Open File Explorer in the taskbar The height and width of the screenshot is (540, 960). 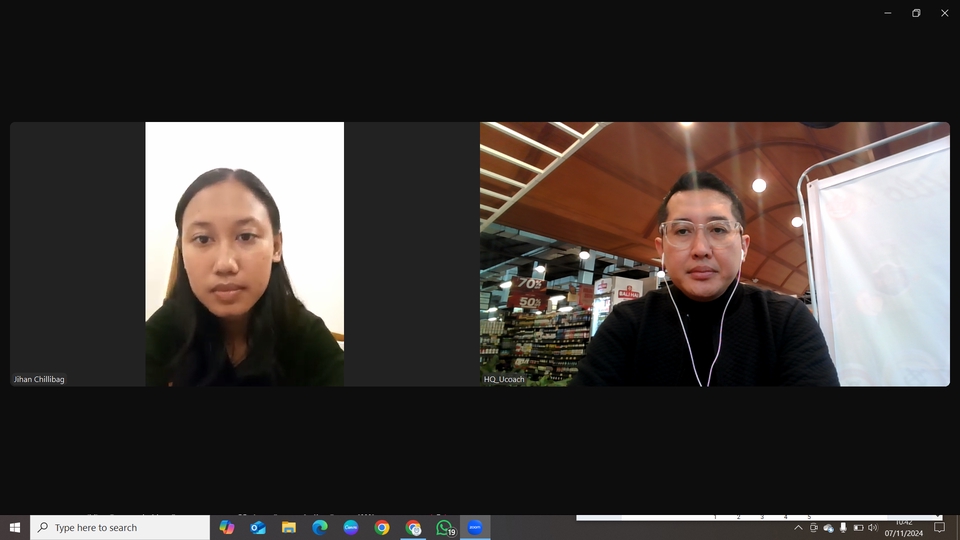(x=289, y=527)
